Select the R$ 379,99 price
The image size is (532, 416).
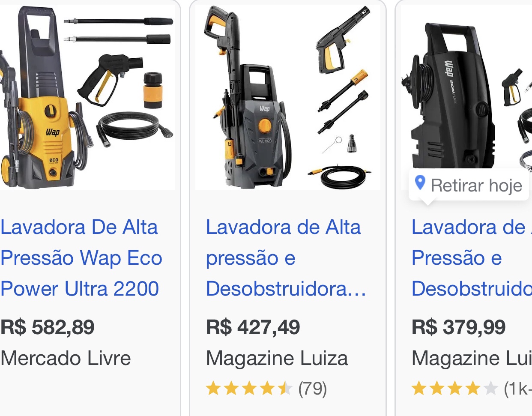[458, 327]
